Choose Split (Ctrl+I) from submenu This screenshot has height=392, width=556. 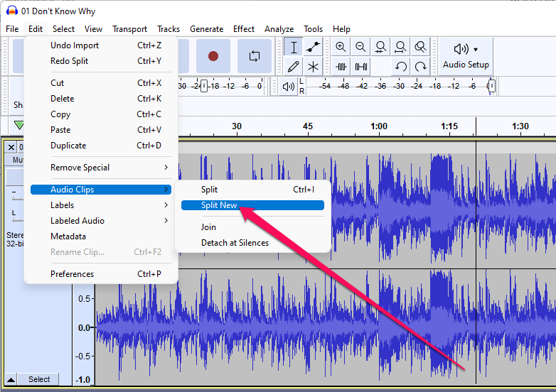click(x=252, y=190)
